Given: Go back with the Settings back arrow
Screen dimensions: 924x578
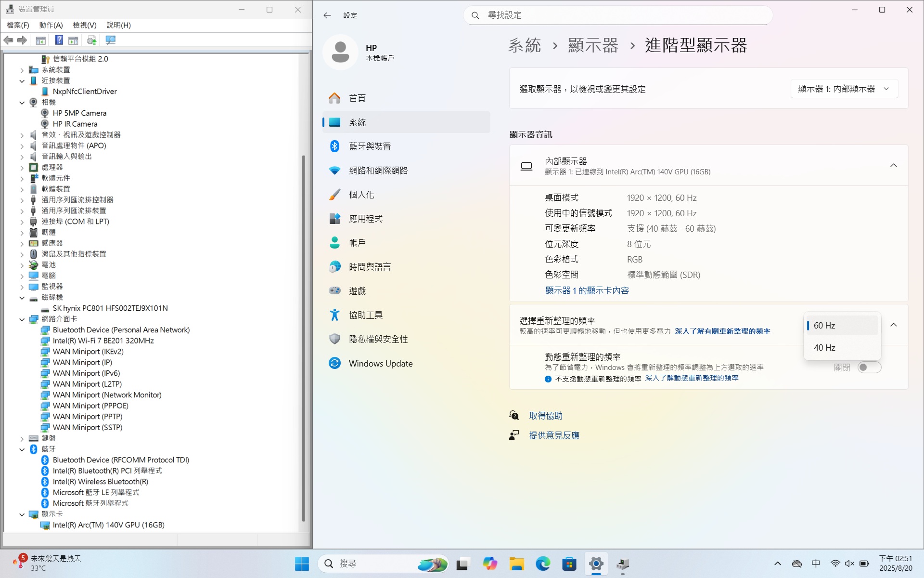Looking at the screenshot, I should click(x=327, y=15).
